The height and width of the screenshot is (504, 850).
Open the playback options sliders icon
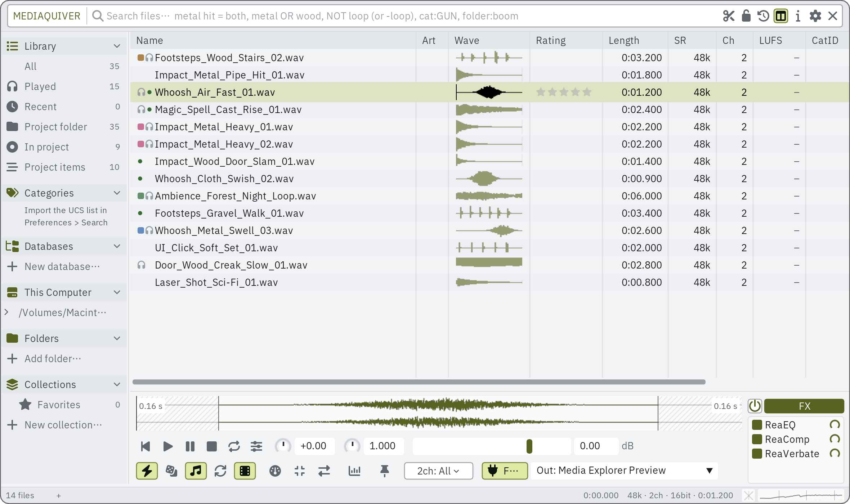(256, 446)
